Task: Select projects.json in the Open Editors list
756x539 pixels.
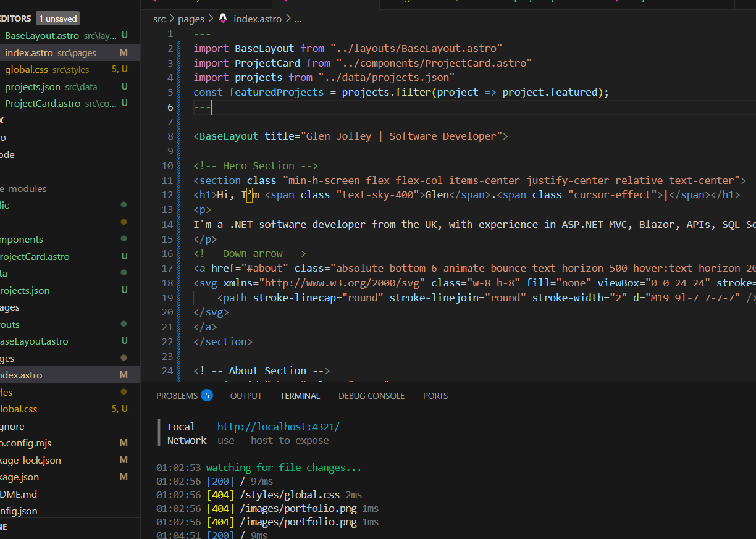Action: point(32,87)
